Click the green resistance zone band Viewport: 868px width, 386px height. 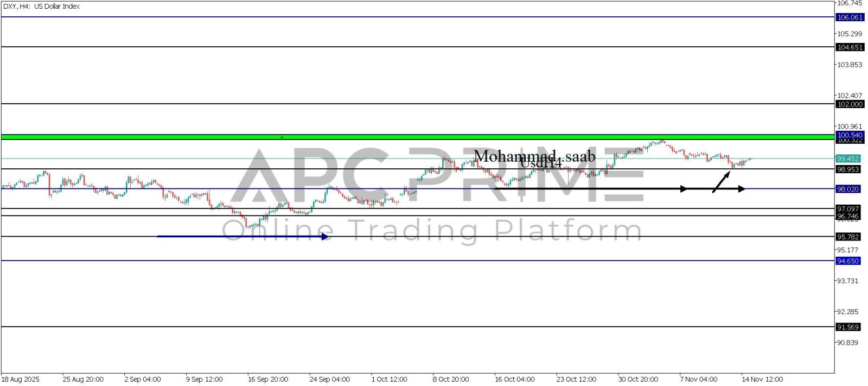click(417, 137)
